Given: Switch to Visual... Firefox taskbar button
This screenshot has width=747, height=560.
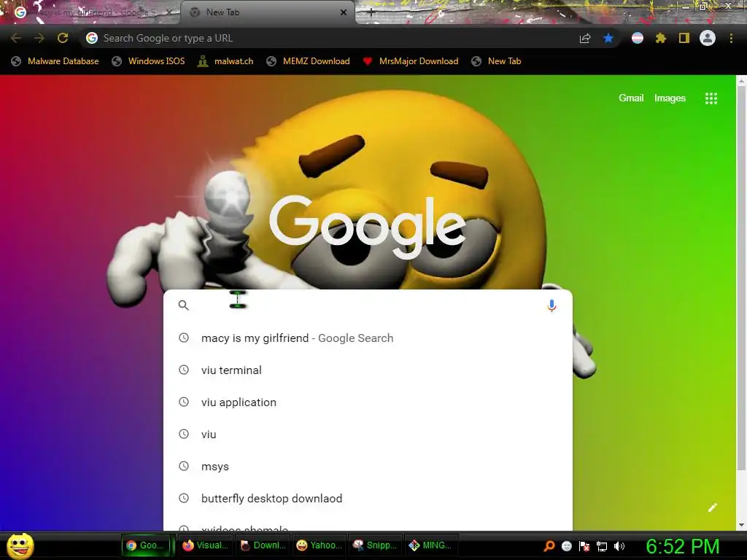Looking at the screenshot, I should coord(205,545).
